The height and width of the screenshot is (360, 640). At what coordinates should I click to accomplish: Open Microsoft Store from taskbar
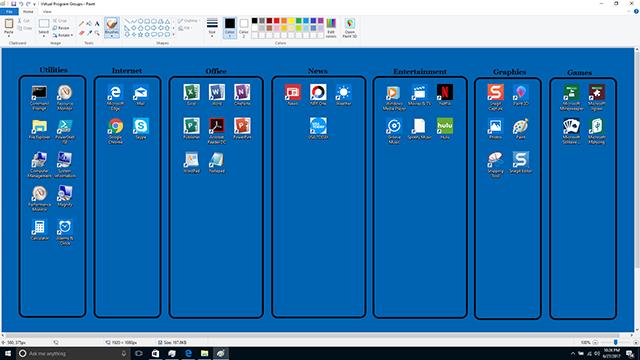(156, 353)
